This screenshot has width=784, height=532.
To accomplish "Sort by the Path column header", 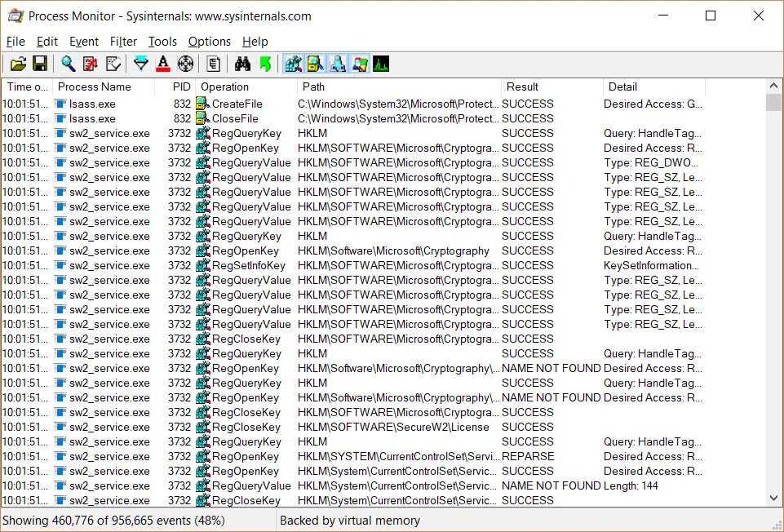I will click(399, 86).
